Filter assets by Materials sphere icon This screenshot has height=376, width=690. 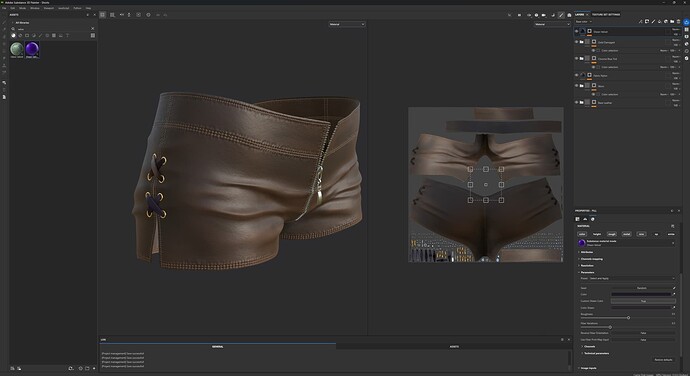point(13,35)
